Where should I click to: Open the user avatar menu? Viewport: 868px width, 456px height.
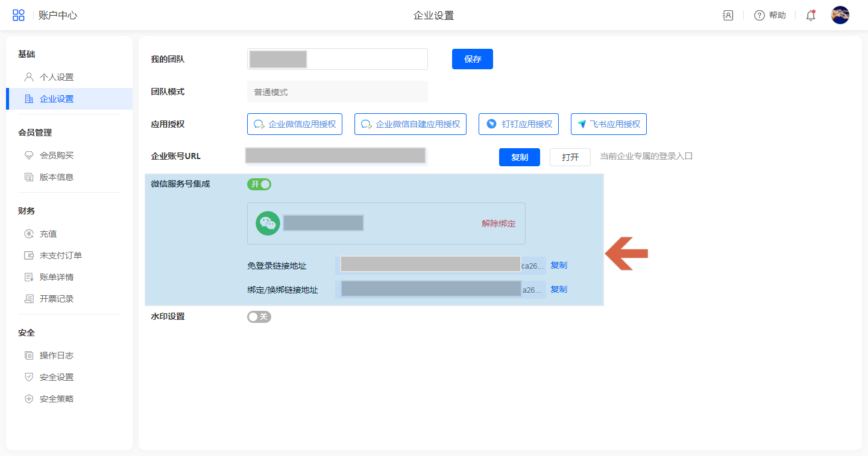(x=840, y=15)
